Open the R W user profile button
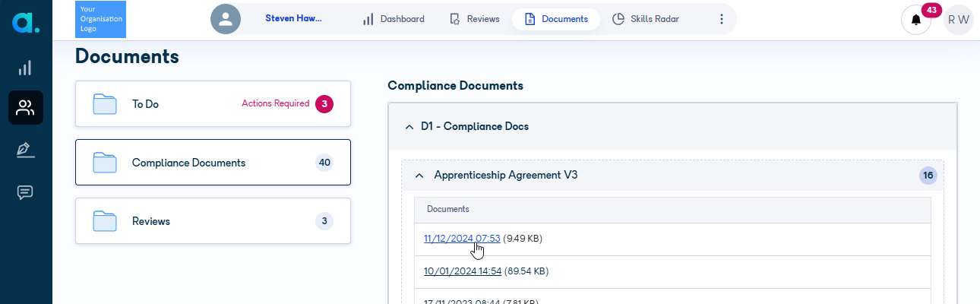The width and height of the screenshot is (980, 304). click(x=958, y=20)
